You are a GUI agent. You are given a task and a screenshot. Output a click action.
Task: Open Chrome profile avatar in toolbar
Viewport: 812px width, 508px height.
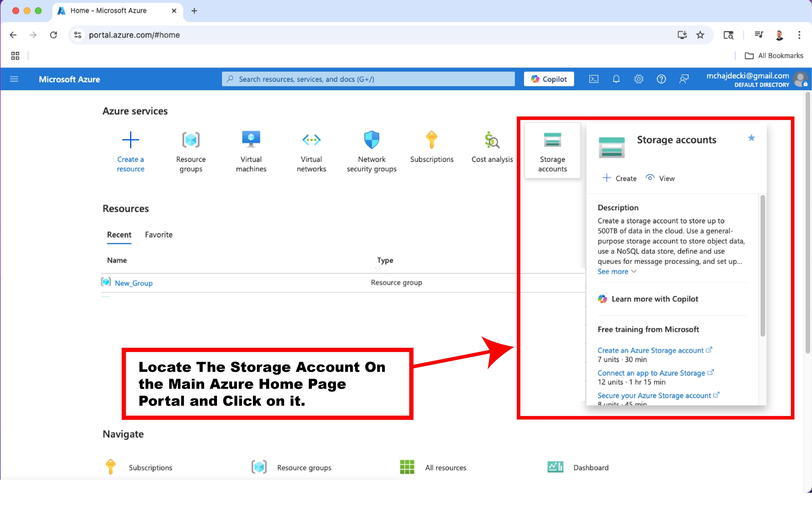click(x=780, y=35)
